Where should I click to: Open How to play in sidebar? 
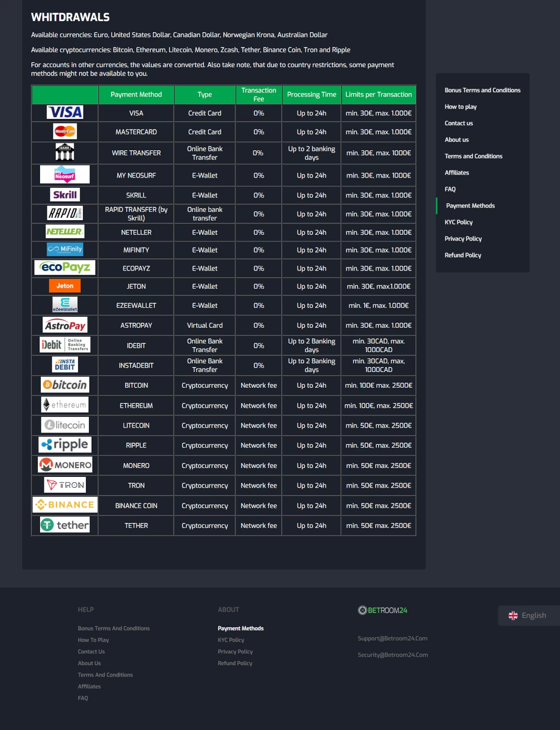tap(461, 107)
